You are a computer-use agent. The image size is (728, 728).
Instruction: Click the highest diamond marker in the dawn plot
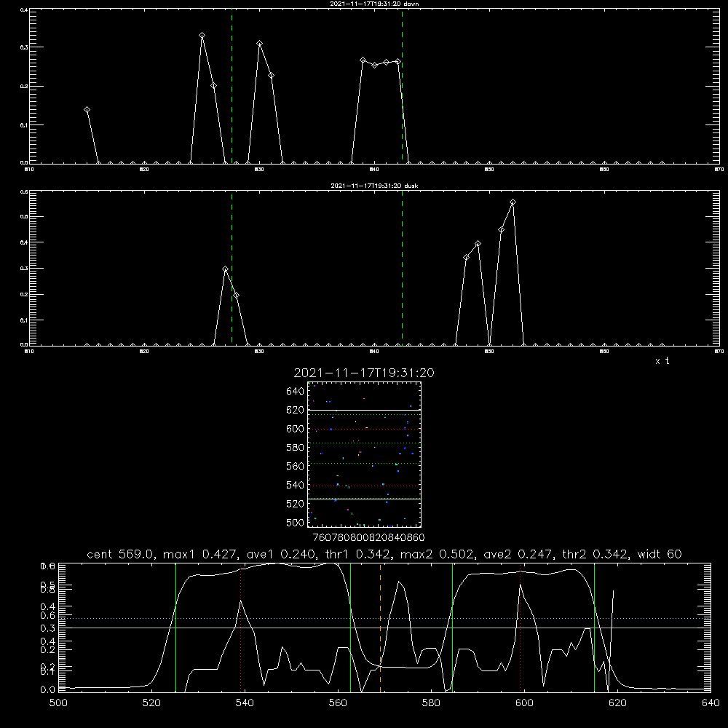pos(202,35)
